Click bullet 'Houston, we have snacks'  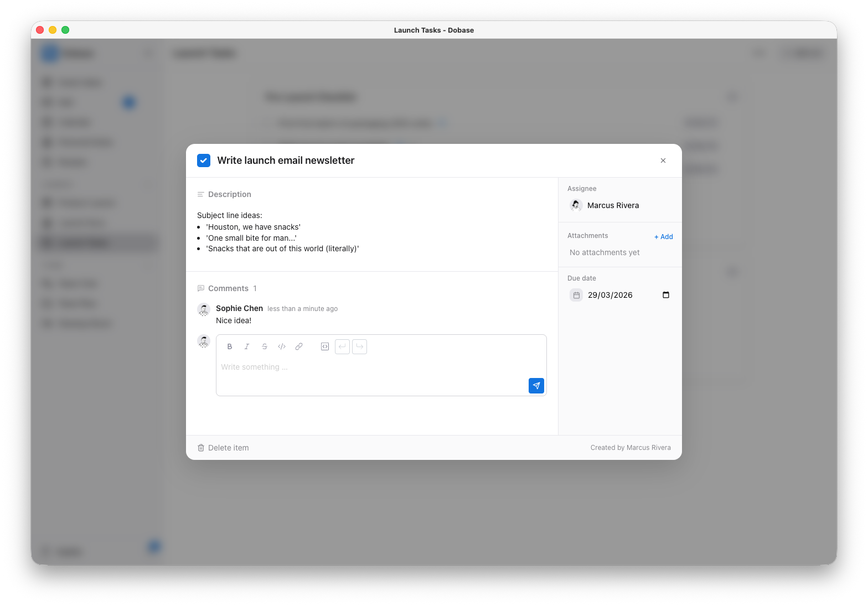pyautogui.click(x=254, y=227)
